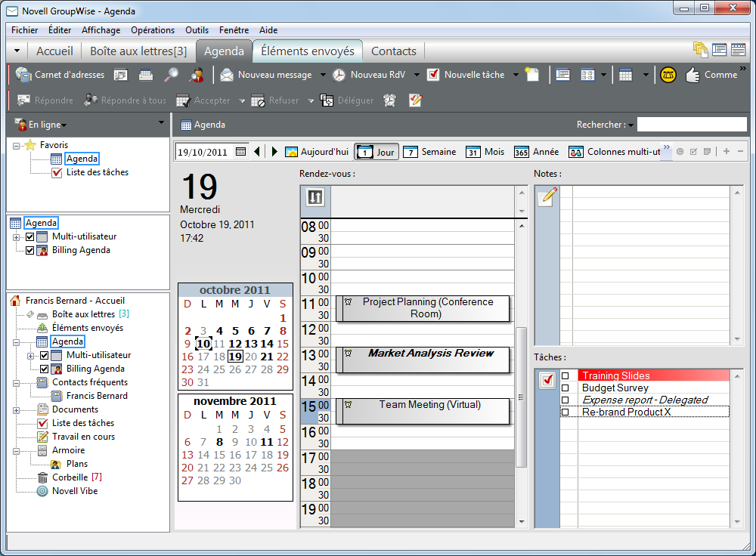Check the Training Slides task checkbox
Screen dimensions: 756x556
(565, 375)
